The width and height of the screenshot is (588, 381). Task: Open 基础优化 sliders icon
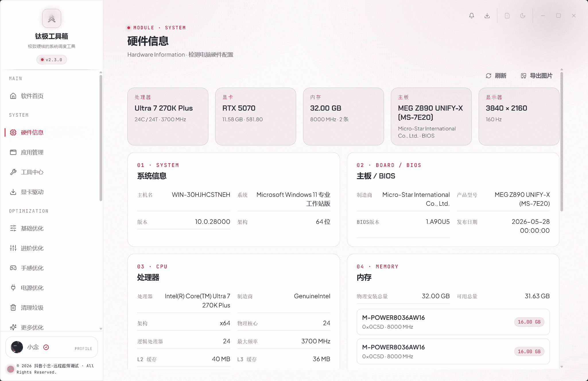[x=13, y=228]
